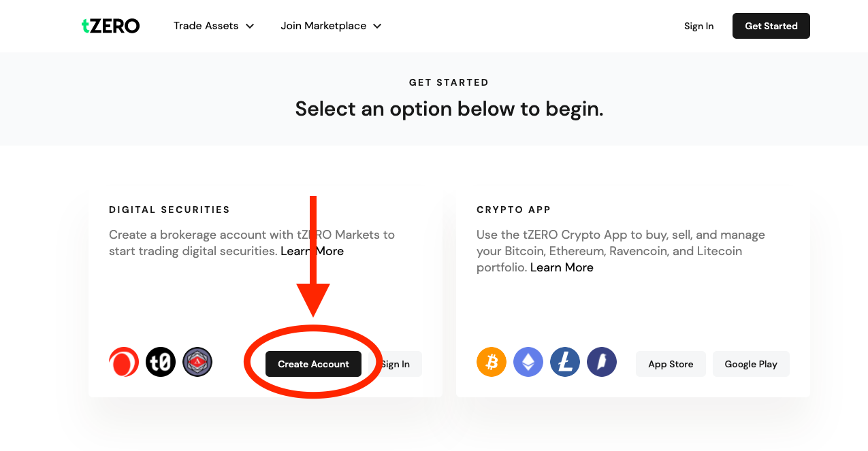868x451 pixels.
Task: Click the black t0 token icon
Action: point(161,361)
